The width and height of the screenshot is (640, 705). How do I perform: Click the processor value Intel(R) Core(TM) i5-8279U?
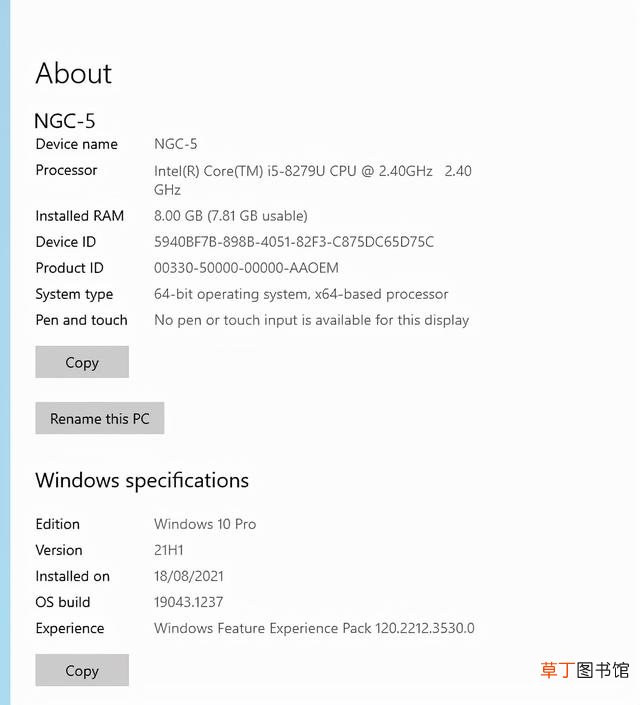(x=313, y=180)
